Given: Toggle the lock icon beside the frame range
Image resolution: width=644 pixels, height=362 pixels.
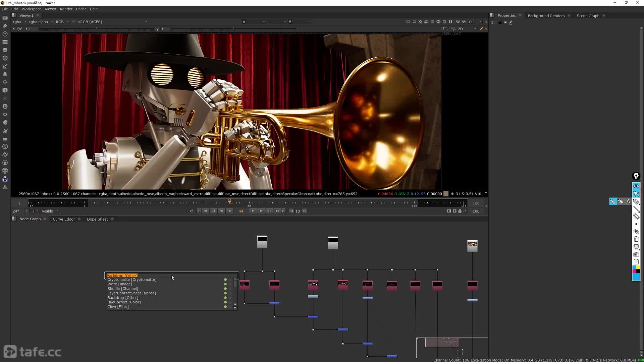Looking at the screenshot, I should click(x=460, y=211).
